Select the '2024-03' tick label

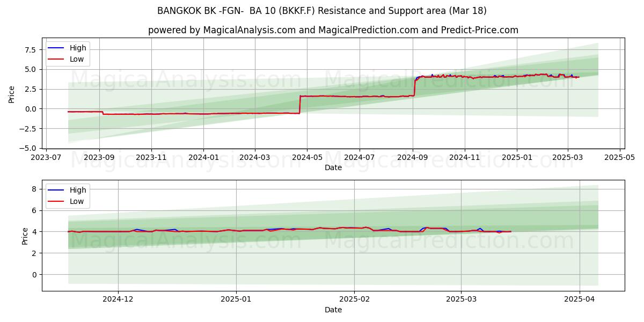point(254,158)
